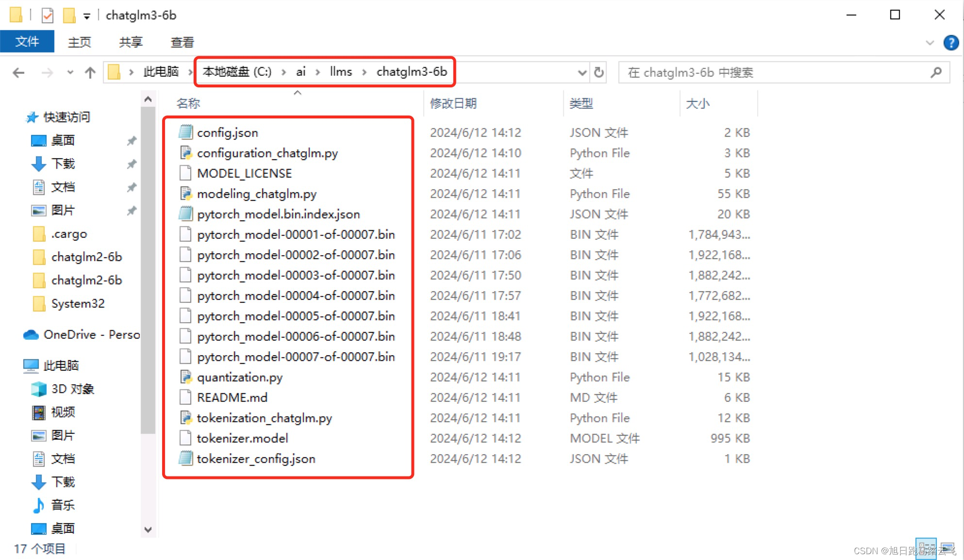The height and width of the screenshot is (560, 964).
Task: Click the Up one level arrow
Action: pos(90,73)
